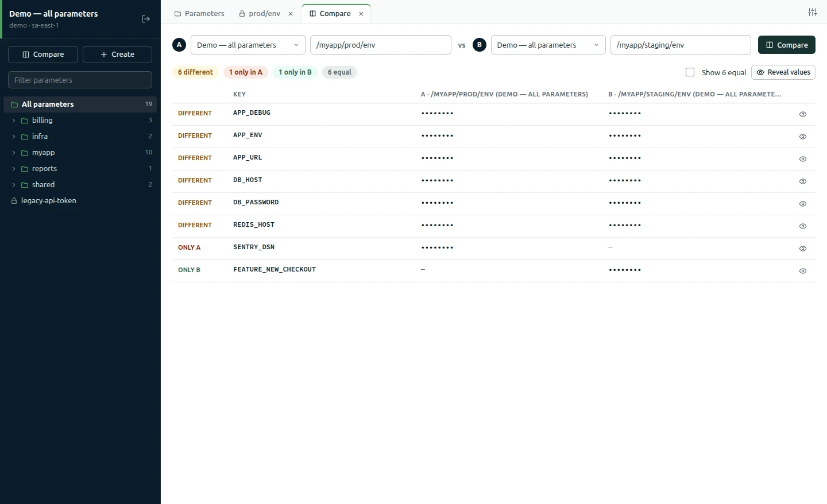Run the dark Compare button
This screenshot has height=504, width=827.
(787, 45)
